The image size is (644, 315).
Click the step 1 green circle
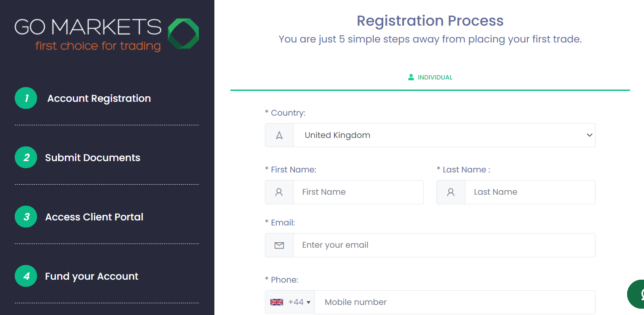tap(26, 98)
